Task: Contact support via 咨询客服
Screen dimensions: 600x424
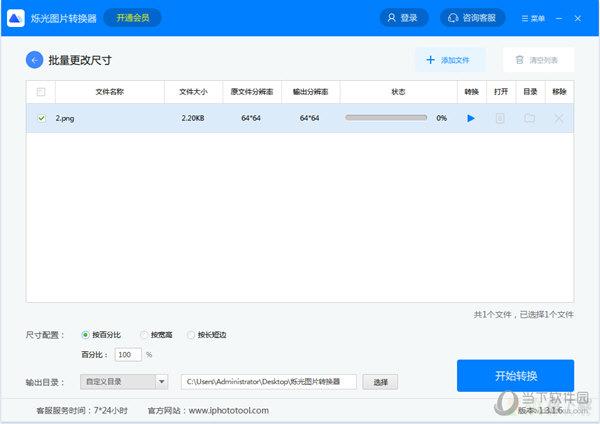Action: 472,18
